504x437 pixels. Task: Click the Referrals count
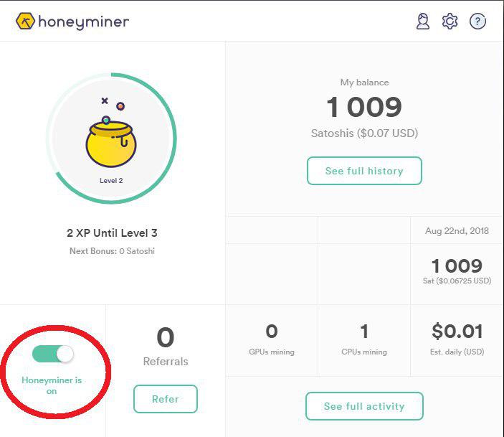(x=166, y=337)
